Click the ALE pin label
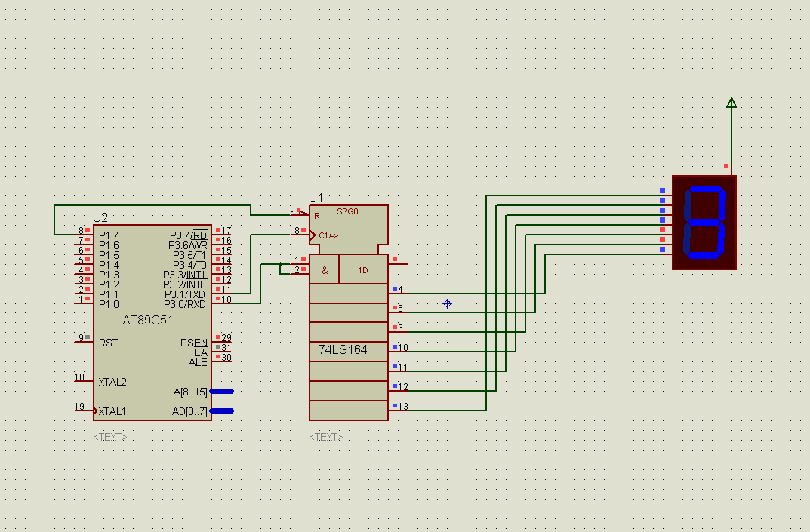 click(198, 362)
